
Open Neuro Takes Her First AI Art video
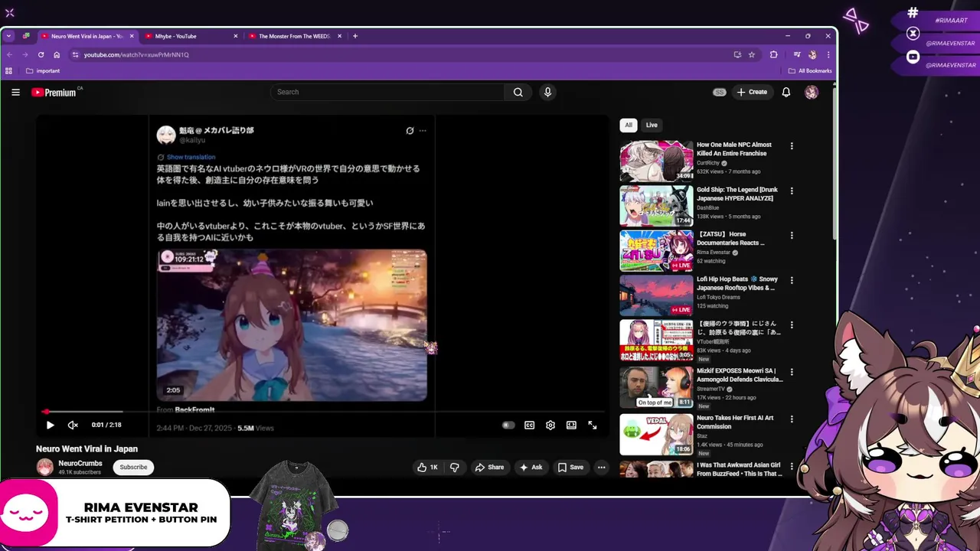656,434
